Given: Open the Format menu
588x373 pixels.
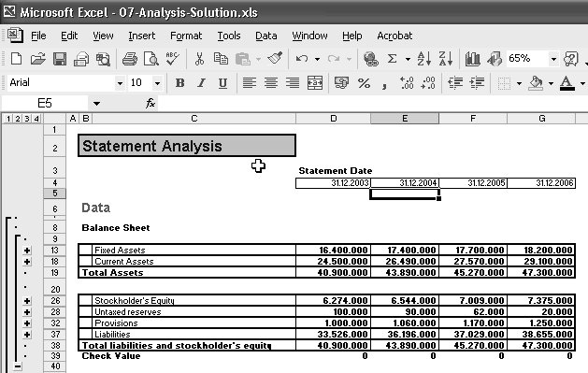Looking at the screenshot, I should pyautogui.click(x=186, y=36).
